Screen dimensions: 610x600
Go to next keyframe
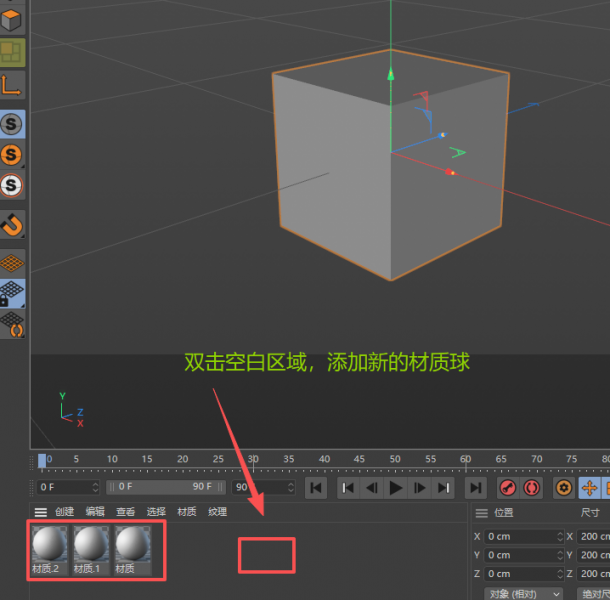[443, 488]
